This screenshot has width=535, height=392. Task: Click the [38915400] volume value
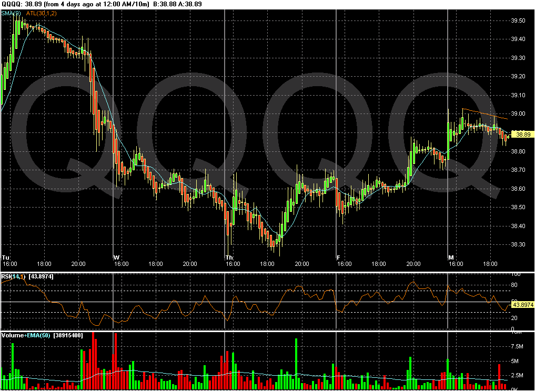67,335
